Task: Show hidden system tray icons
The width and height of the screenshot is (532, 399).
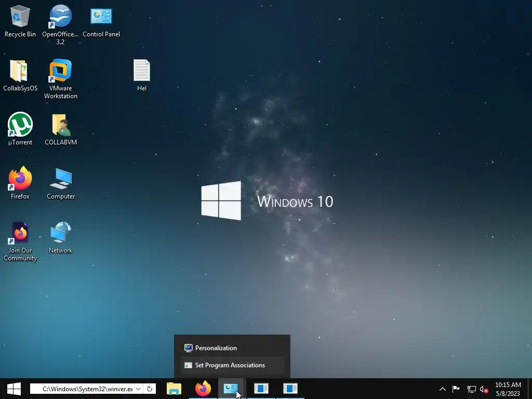Action: click(x=443, y=389)
